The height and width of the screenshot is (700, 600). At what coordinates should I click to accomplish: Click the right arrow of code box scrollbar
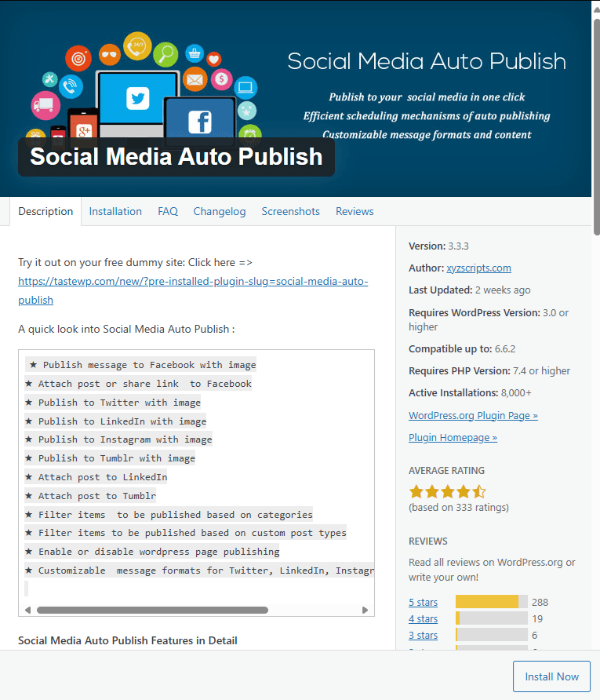[x=365, y=610]
